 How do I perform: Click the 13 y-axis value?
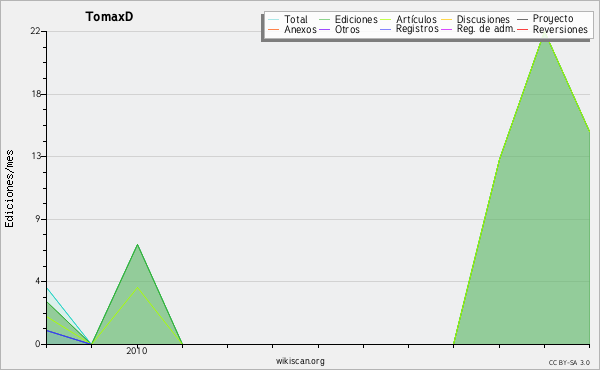click(x=36, y=156)
